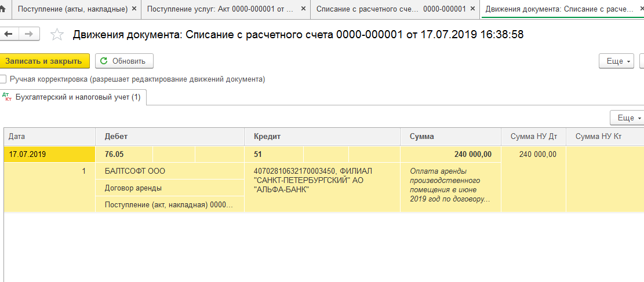Select the 240 000,00 Сумма cell
The width and height of the screenshot is (644, 282).
[x=450, y=155]
